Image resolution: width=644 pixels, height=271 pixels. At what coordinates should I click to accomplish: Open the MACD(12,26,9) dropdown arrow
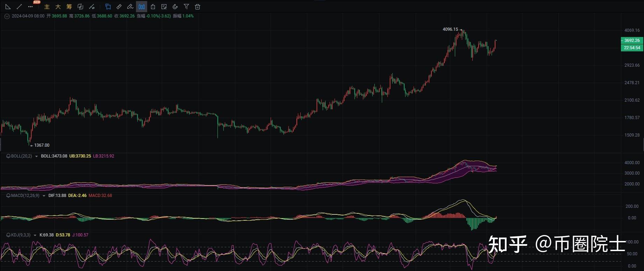coord(44,196)
